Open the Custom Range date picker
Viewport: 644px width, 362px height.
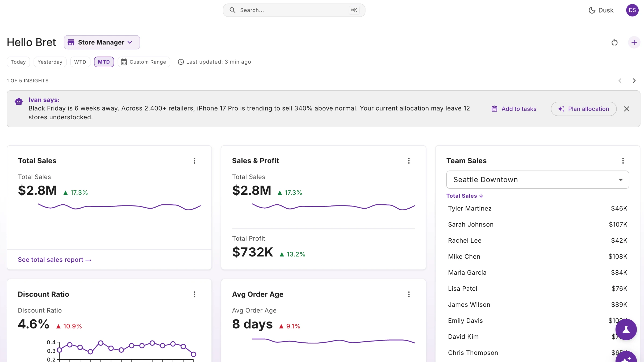[144, 62]
